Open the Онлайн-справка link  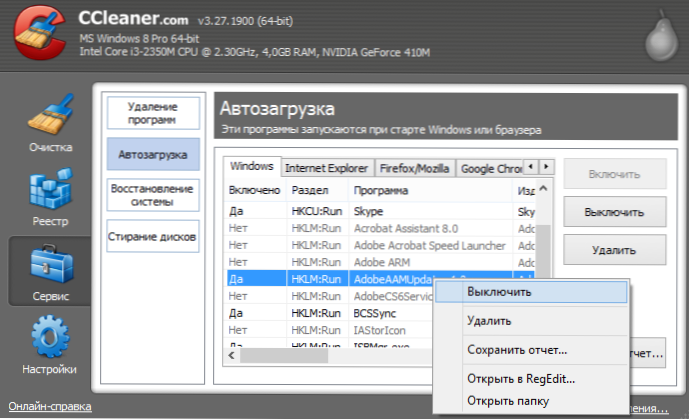point(50,406)
